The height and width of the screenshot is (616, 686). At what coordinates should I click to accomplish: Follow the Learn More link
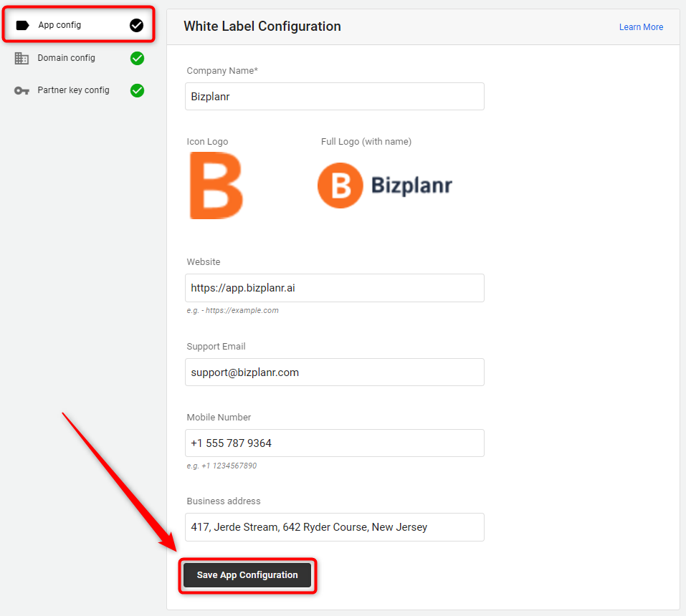641,27
